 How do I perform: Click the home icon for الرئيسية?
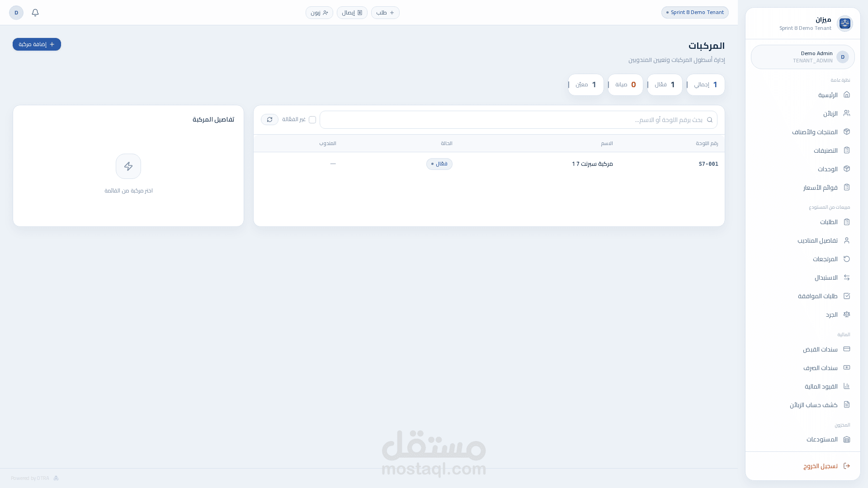click(x=847, y=94)
